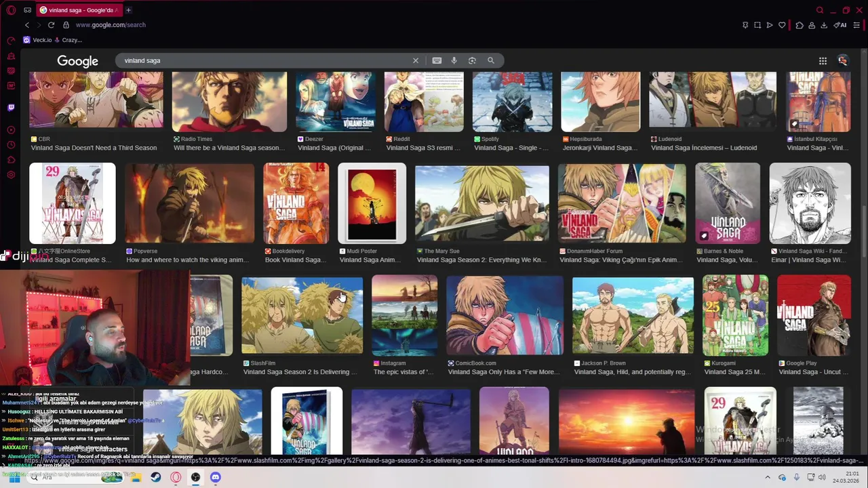Go back to the previous page
Screen dimensions: 868x488
click(x=27, y=25)
